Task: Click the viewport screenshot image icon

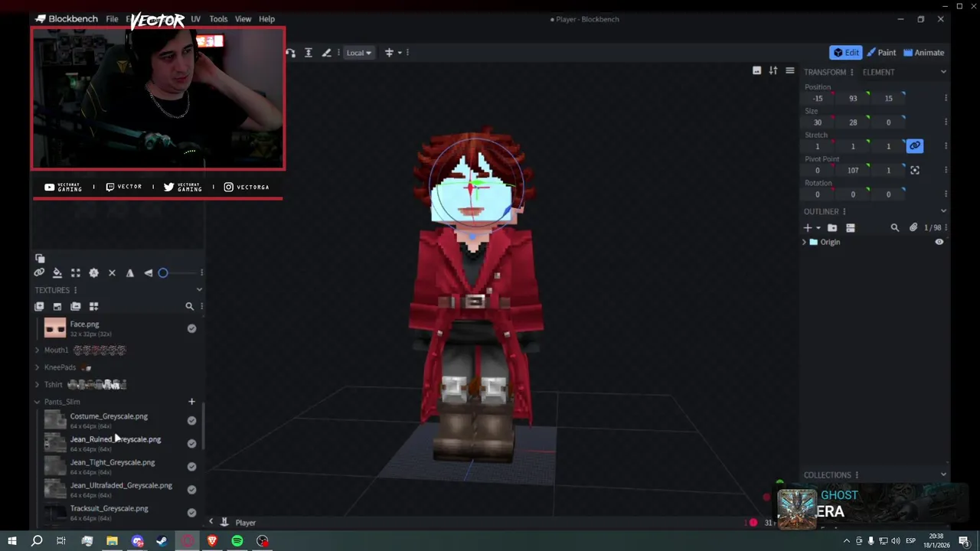Action: point(756,70)
